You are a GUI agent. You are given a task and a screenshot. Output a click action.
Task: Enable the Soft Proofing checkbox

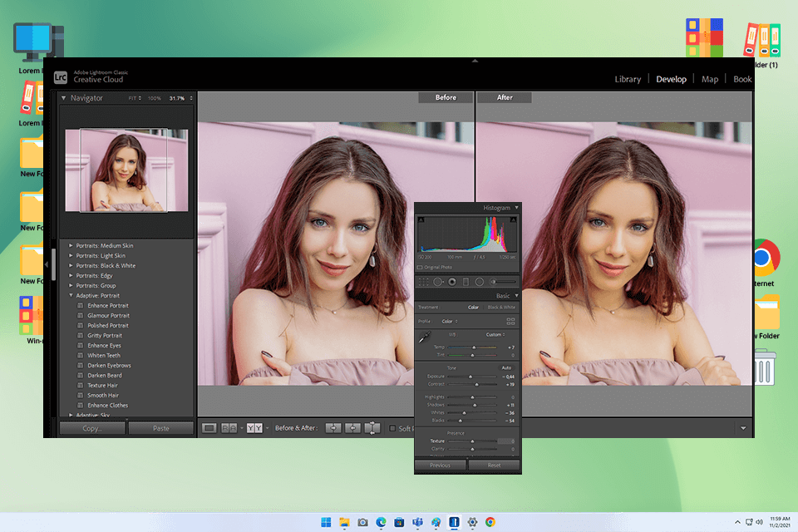(392, 428)
